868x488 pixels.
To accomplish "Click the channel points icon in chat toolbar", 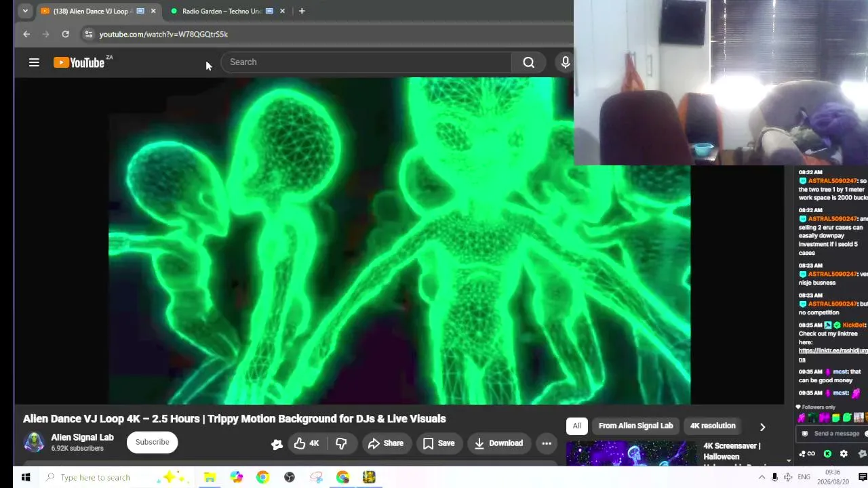I will [806, 453].
